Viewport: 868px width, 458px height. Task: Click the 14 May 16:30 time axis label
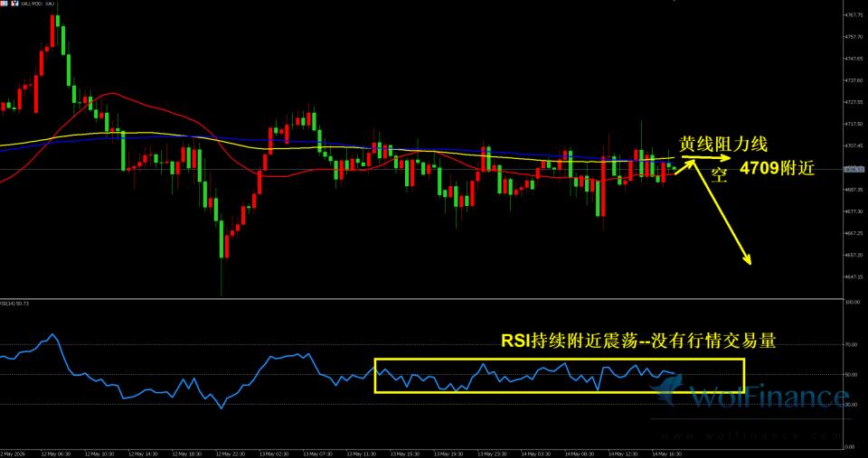(666, 453)
